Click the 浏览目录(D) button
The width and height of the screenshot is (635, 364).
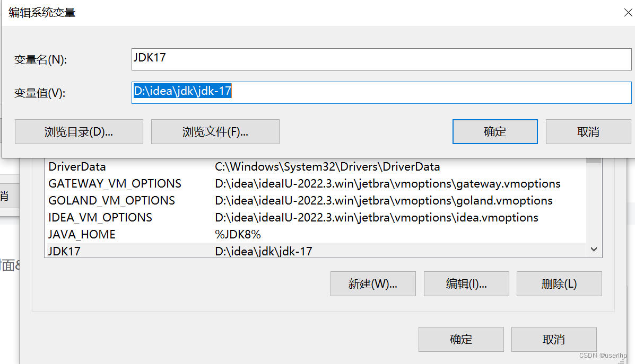point(79,131)
